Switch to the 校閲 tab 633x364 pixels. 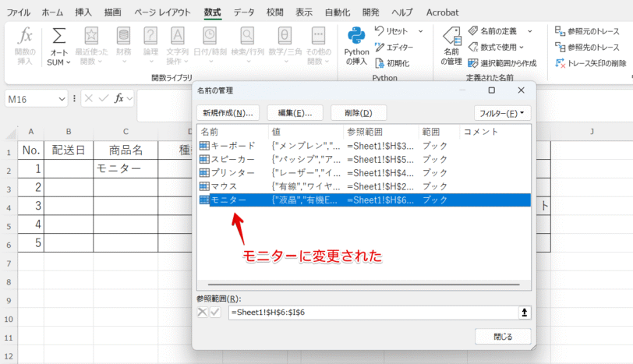(x=275, y=12)
